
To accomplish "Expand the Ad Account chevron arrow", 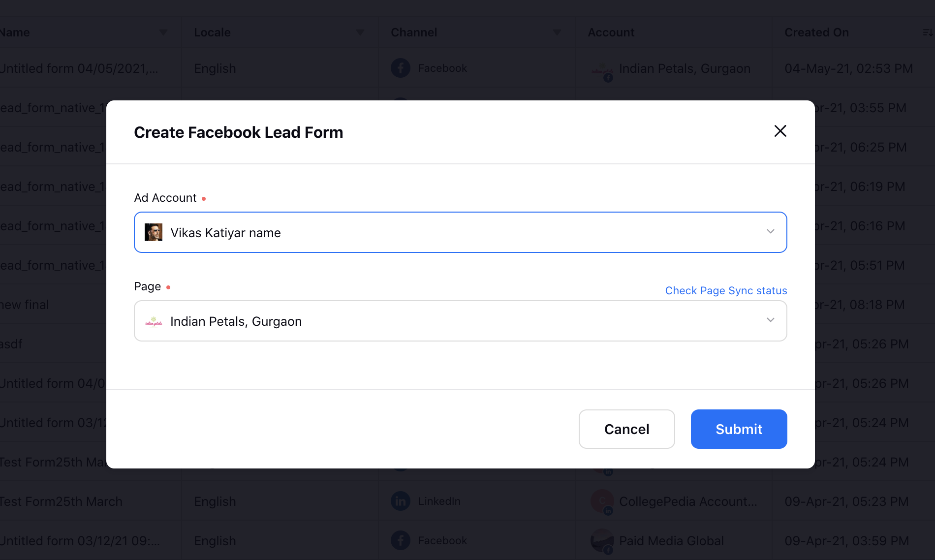I will click(x=771, y=231).
